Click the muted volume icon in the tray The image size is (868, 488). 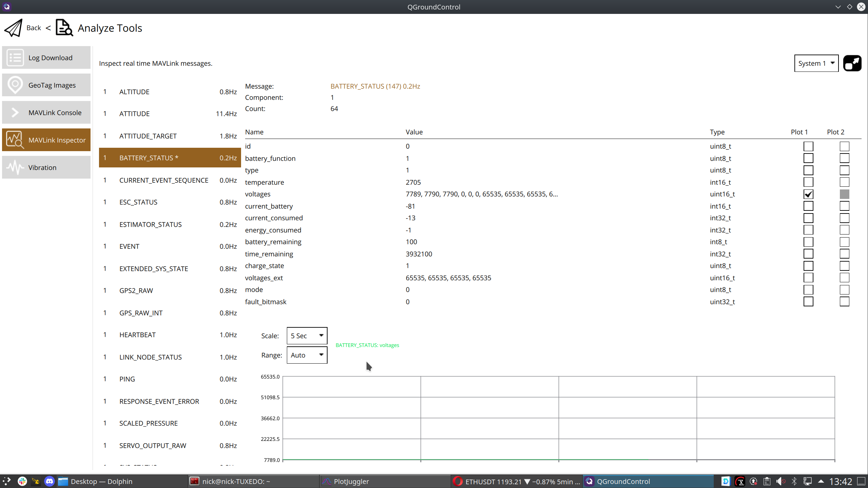pos(781,481)
